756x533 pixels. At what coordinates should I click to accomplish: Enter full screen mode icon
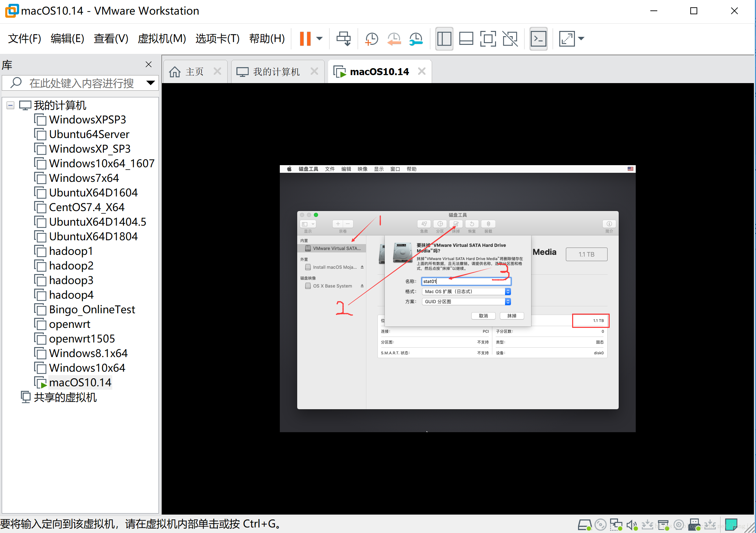(488, 39)
